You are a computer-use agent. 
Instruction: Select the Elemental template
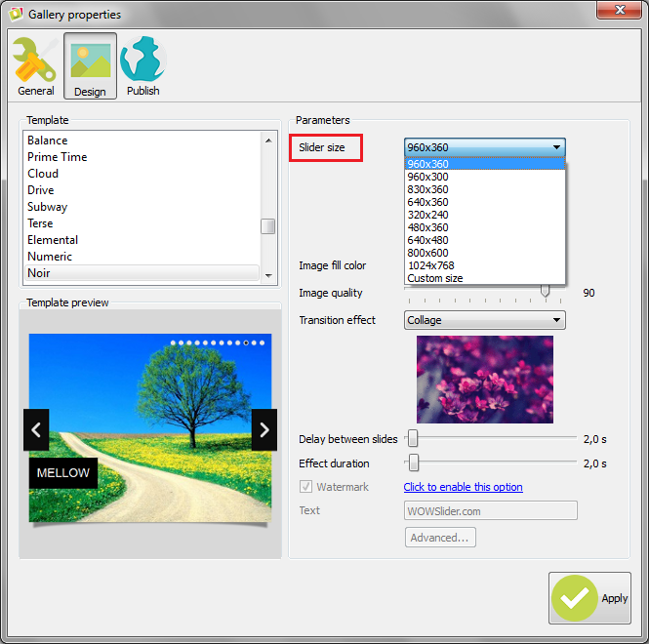(x=142, y=240)
